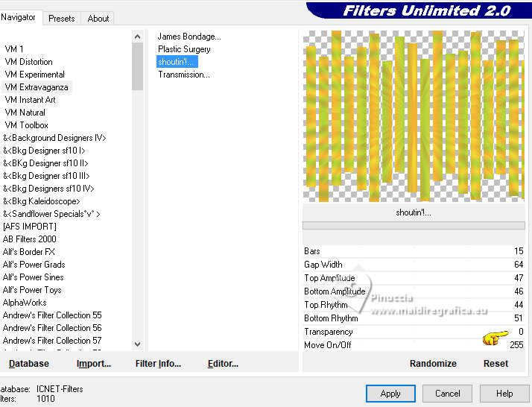Select &<Bkg Designer sf10 III> category
532x407 pixels.
46,176
